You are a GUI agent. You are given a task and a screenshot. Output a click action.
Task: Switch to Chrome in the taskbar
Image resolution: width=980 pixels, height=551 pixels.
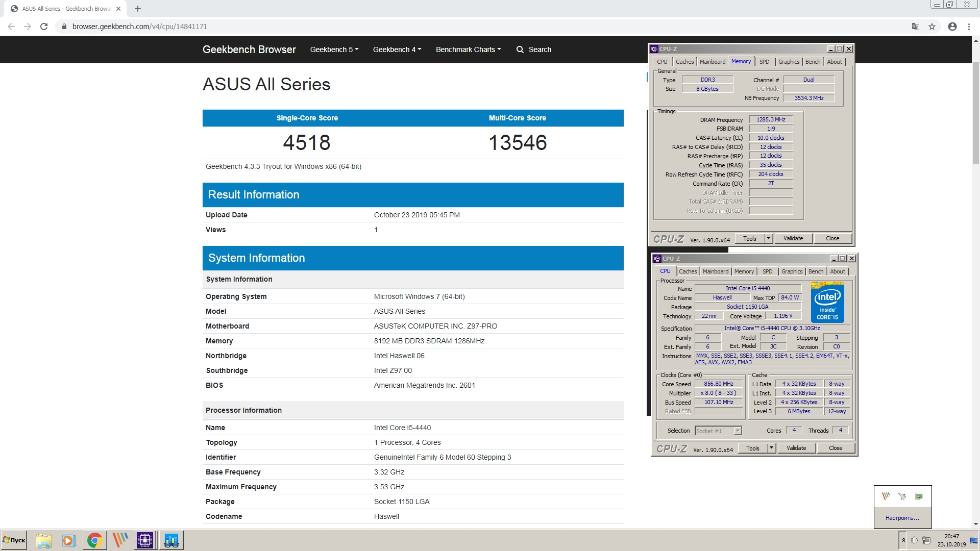[x=94, y=540]
